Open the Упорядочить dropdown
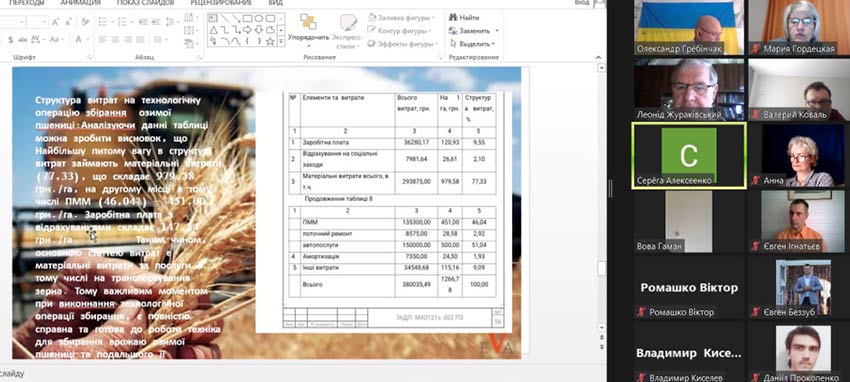Viewport: 850px width, 382px height. [308, 30]
